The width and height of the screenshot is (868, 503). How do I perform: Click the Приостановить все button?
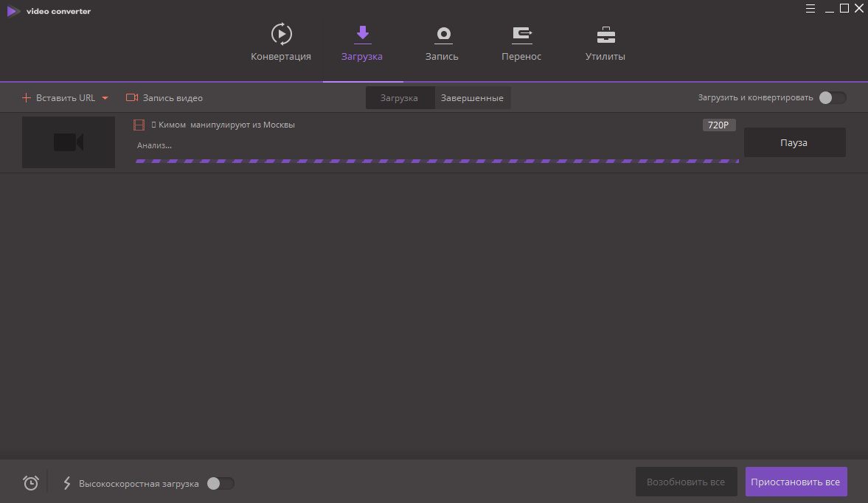(x=796, y=482)
